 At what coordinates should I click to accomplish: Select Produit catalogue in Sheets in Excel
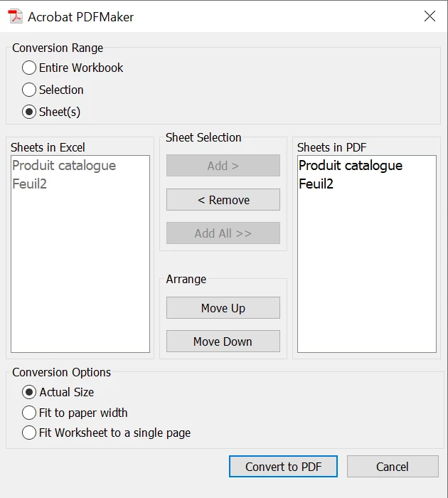[x=64, y=166]
